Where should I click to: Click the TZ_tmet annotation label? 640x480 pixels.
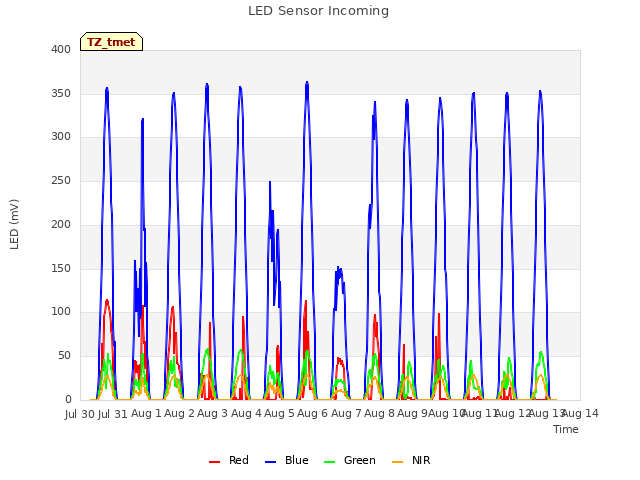111,42
